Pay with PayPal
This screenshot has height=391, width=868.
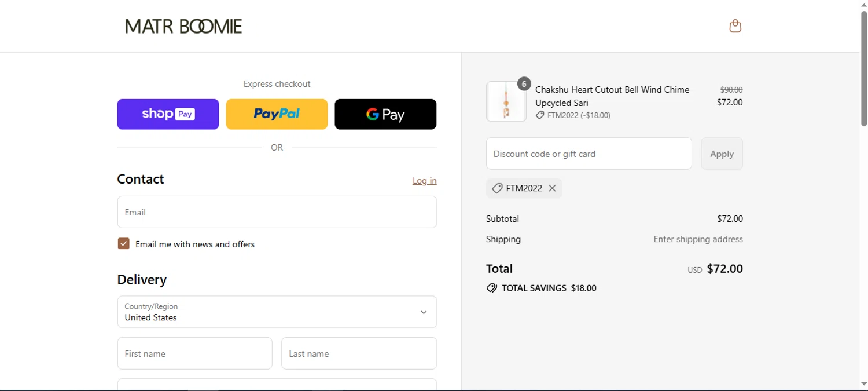pos(277,114)
